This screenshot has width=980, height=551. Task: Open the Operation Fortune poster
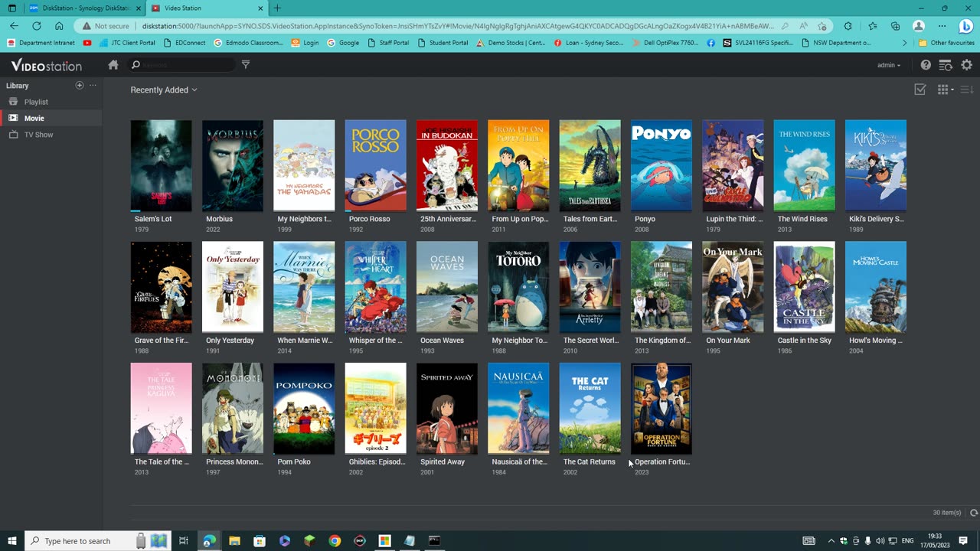tap(661, 409)
